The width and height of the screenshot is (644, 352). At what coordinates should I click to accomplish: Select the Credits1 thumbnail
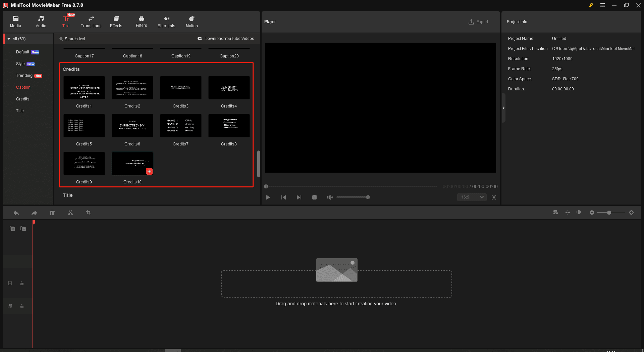(x=84, y=88)
